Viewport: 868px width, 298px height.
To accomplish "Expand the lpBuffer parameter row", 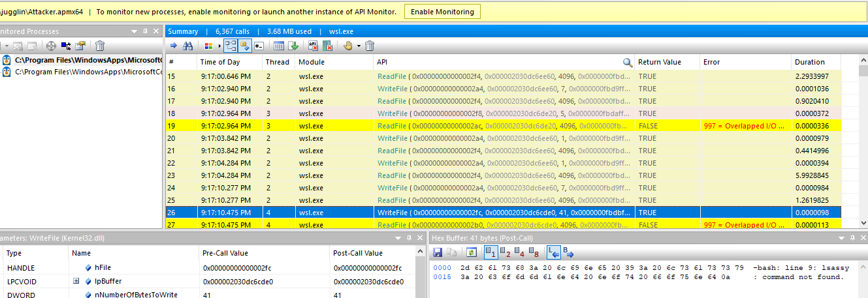I will [x=76, y=282].
